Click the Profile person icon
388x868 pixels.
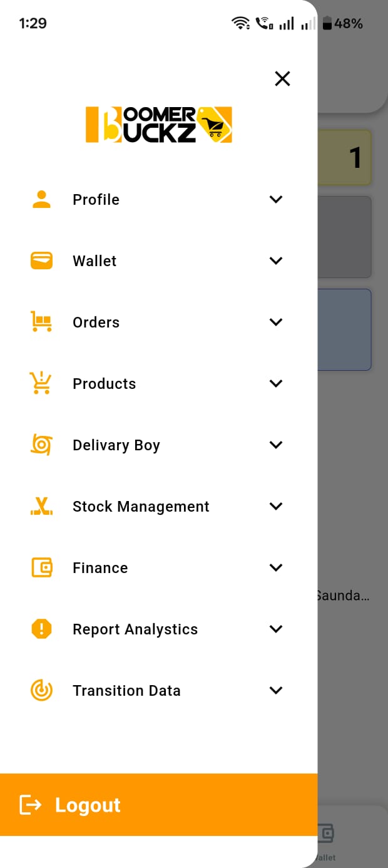pos(41,199)
